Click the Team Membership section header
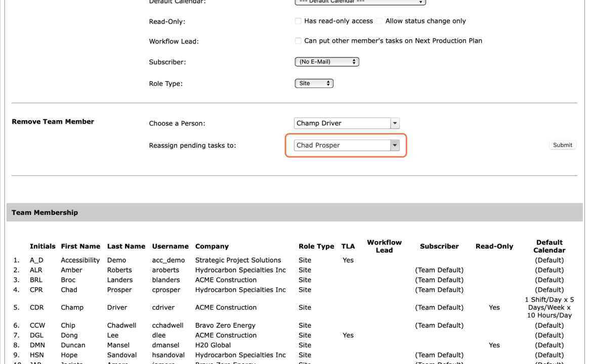The width and height of the screenshot is (592, 364). coord(294,212)
